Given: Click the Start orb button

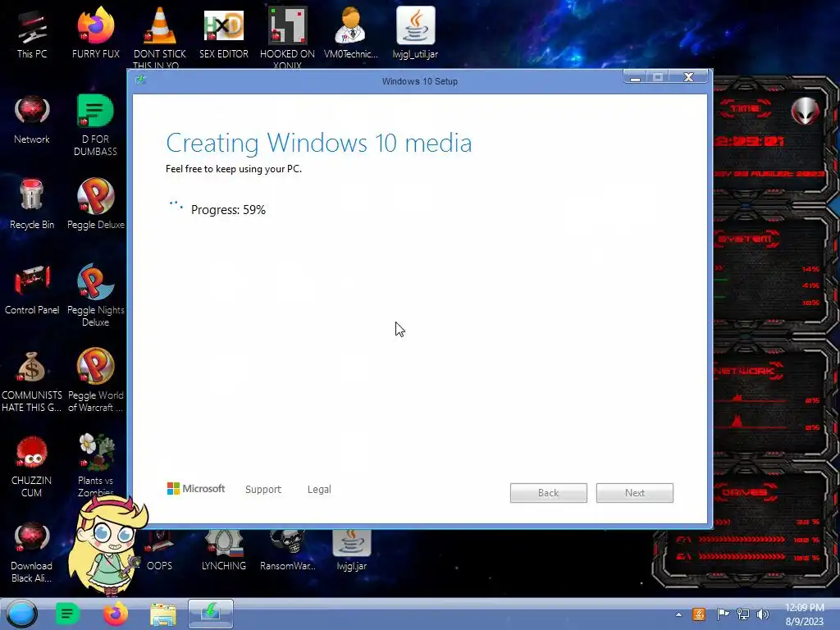Looking at the screenshot, I should [22, 614].
